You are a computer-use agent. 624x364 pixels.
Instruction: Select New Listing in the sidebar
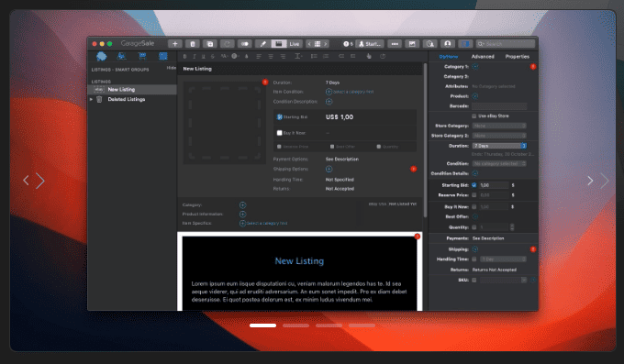point(132,90)
